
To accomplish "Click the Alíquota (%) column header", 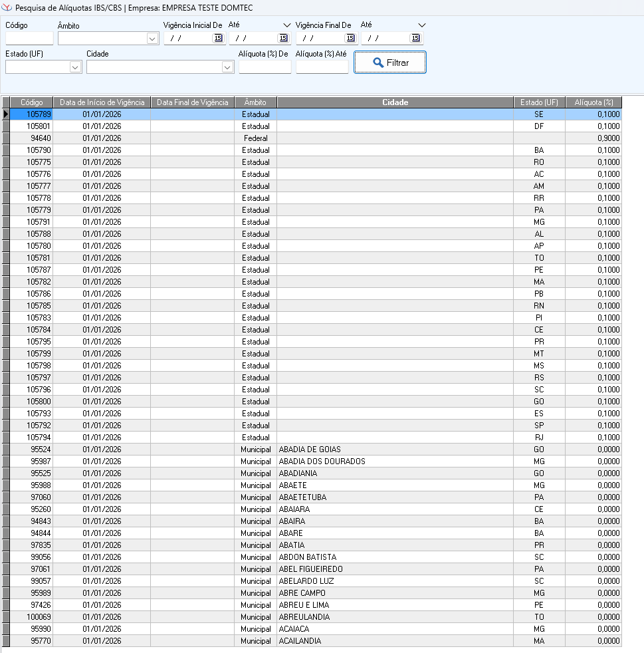I will point(593,102).
